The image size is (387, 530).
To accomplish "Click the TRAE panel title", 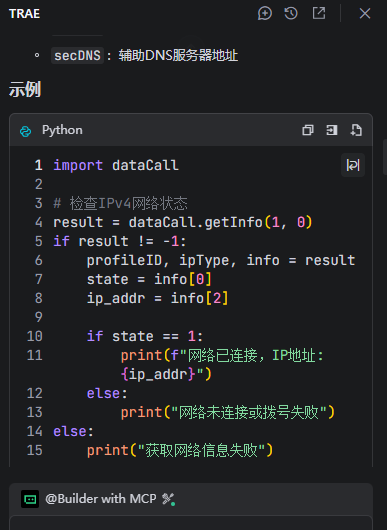I will (x=24, y=14).
